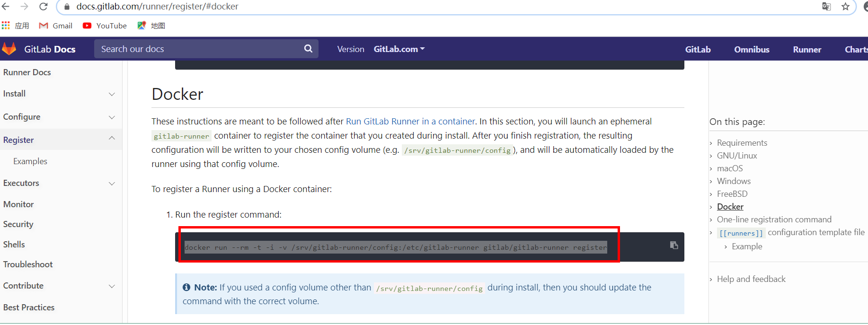
Task: Click the highlighted docker run register command
Action: (x=396, y=247)
